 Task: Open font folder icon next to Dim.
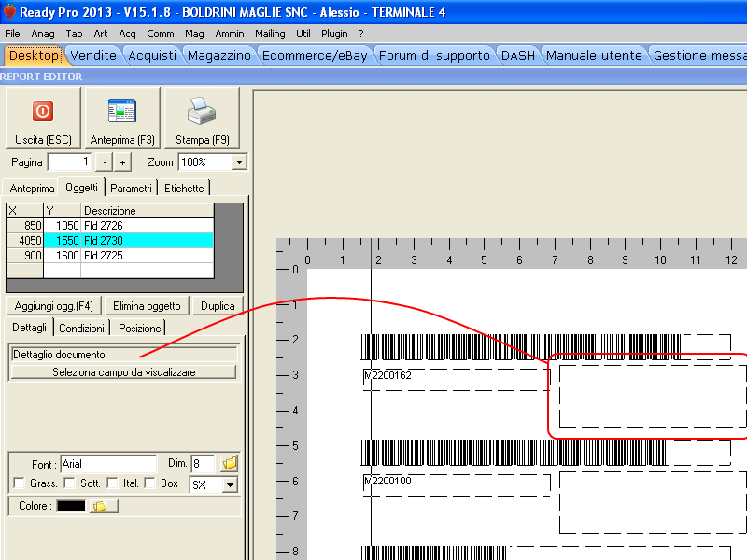[230, 463]
